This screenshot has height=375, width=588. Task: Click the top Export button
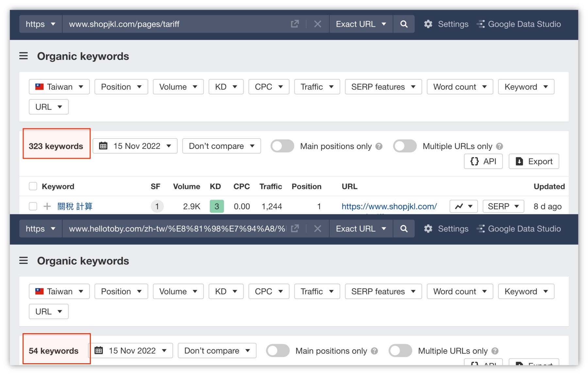pos(534,161)
